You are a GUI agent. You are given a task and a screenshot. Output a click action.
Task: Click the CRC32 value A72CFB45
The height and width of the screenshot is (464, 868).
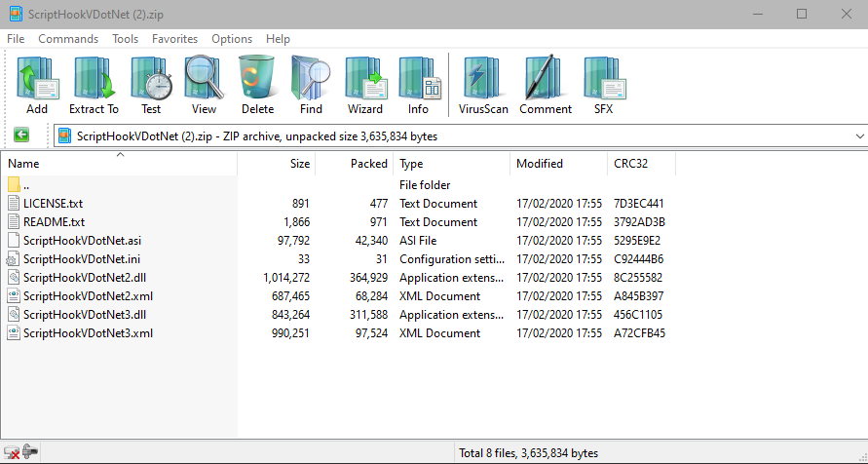click(x=639, y=333)
